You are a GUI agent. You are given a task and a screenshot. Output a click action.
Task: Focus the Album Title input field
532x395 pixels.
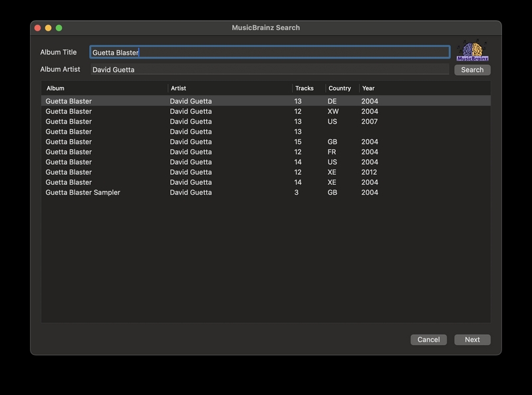click(x=270, y=53)
